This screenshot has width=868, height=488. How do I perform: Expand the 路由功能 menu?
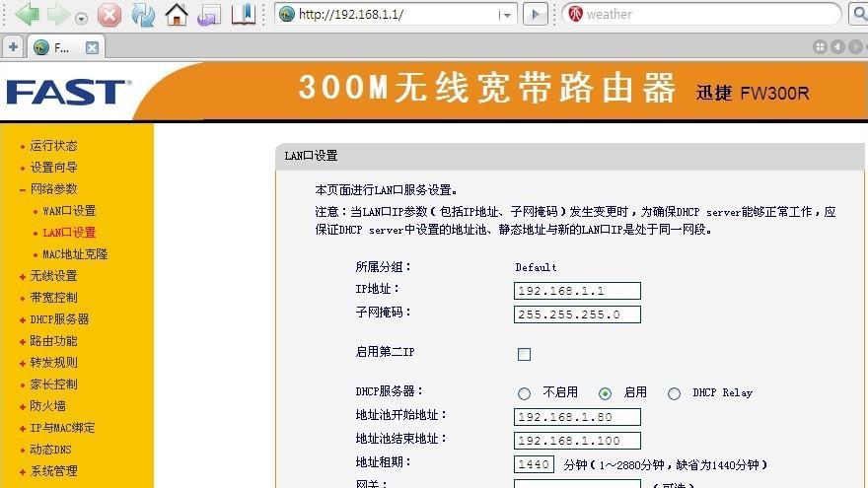coord(53,341)
